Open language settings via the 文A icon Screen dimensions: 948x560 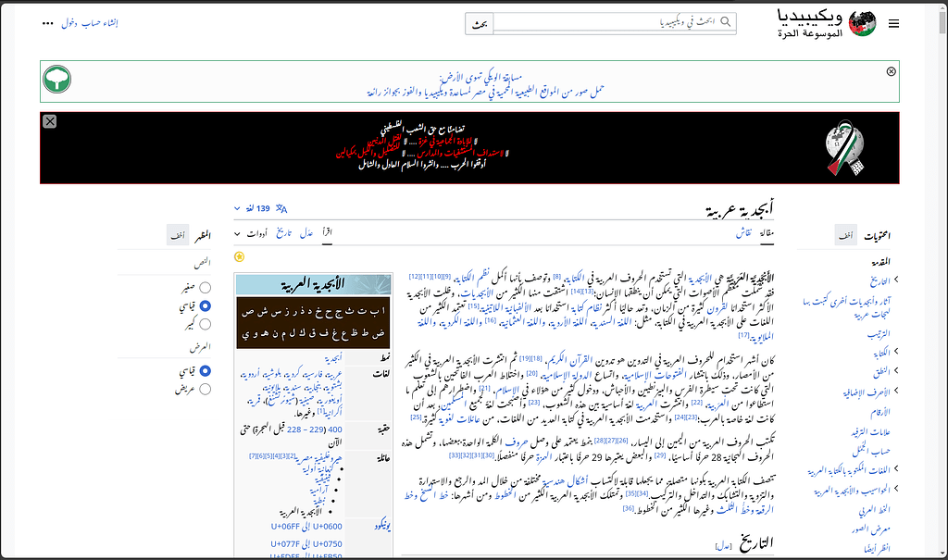280,207
